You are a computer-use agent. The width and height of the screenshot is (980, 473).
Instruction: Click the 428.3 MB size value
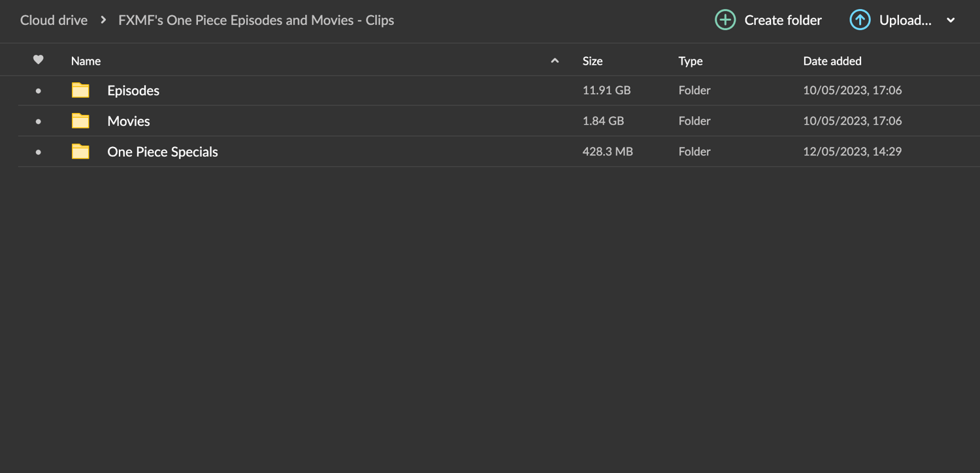tap(608, 152)
